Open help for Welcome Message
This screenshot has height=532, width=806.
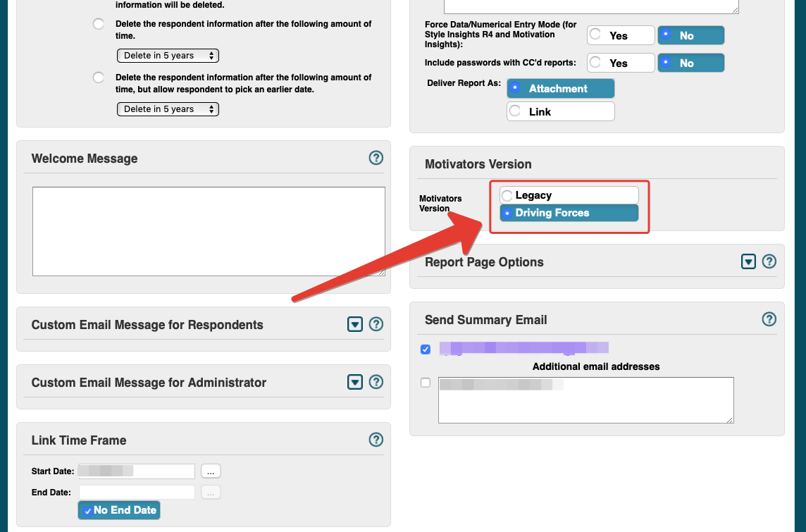tap(376, 158)
